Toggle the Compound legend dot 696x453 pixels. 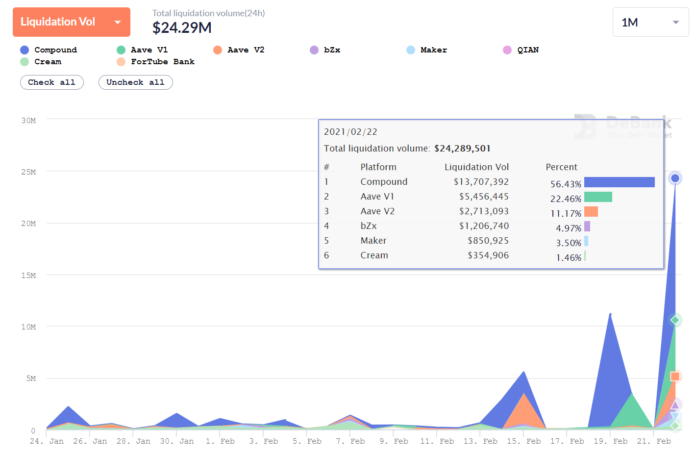coord(23,49)
